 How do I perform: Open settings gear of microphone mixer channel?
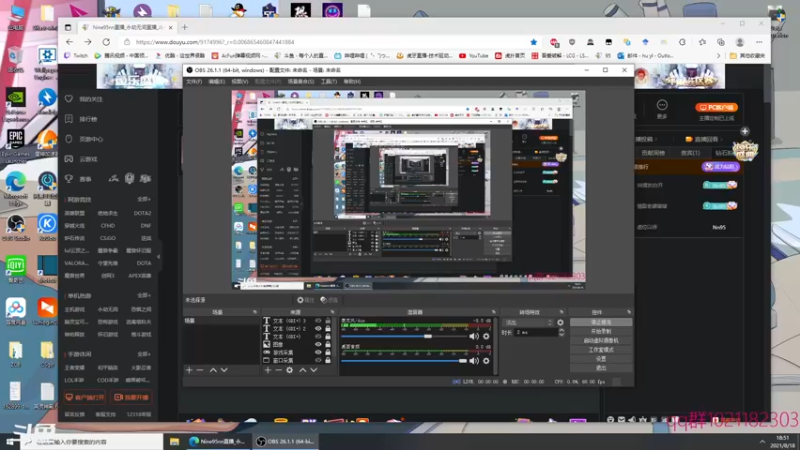[486, 336]
